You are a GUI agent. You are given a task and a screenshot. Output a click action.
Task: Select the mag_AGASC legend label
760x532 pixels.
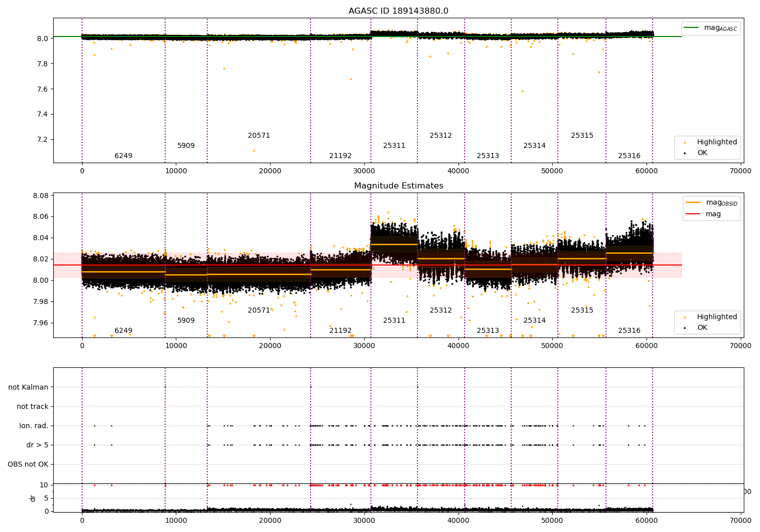pyautogui.click(x=720, y=28)
